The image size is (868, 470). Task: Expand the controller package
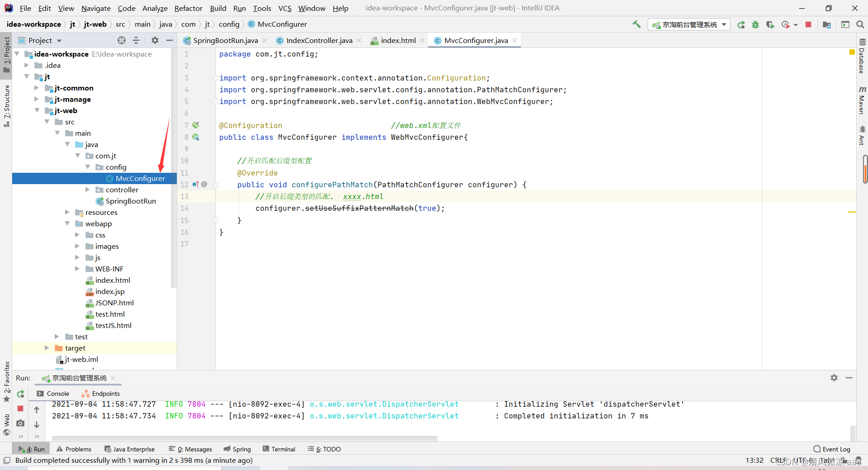click(88, 190)
